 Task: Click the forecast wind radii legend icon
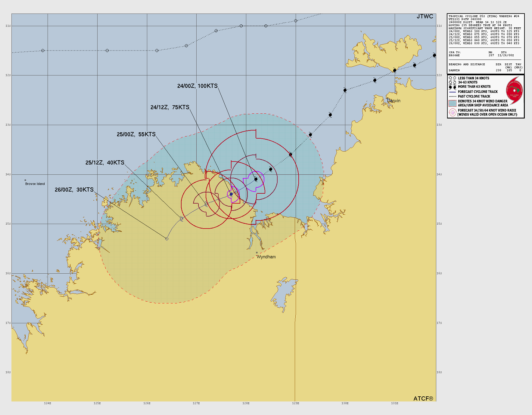tap(453, 112)
